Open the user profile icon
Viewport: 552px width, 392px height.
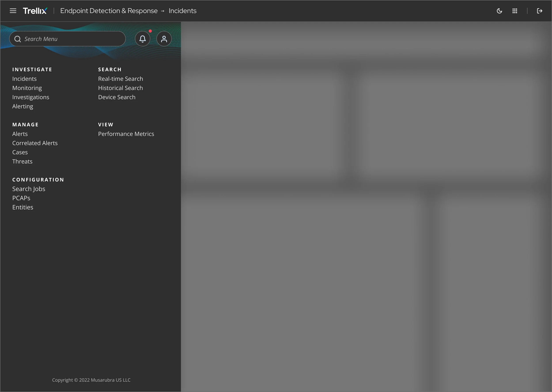[x=164, y=38]
